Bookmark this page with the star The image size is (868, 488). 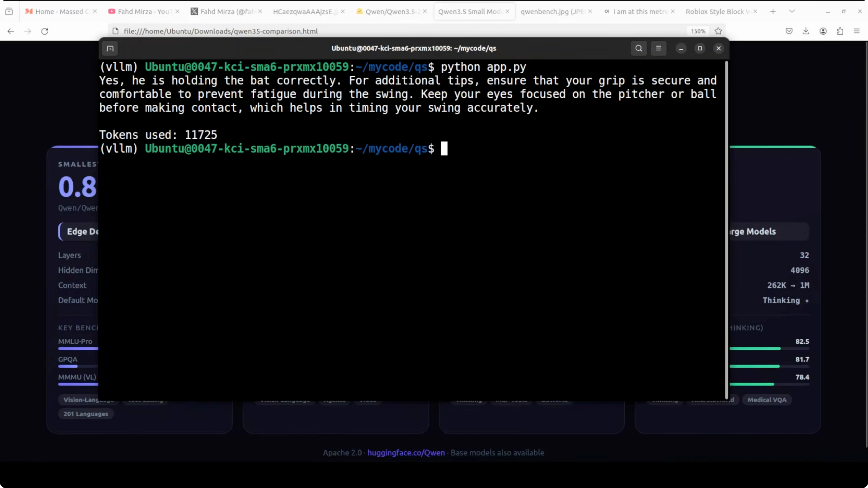[718, 31]
